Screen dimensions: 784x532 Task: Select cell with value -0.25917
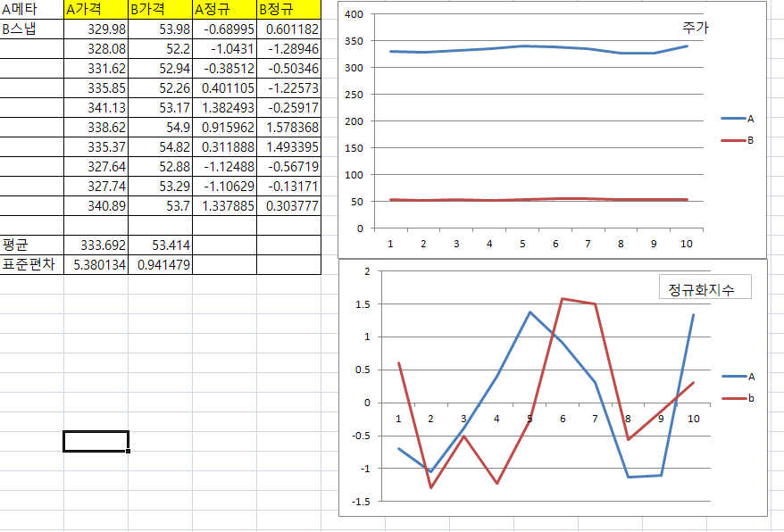(288, 107)
